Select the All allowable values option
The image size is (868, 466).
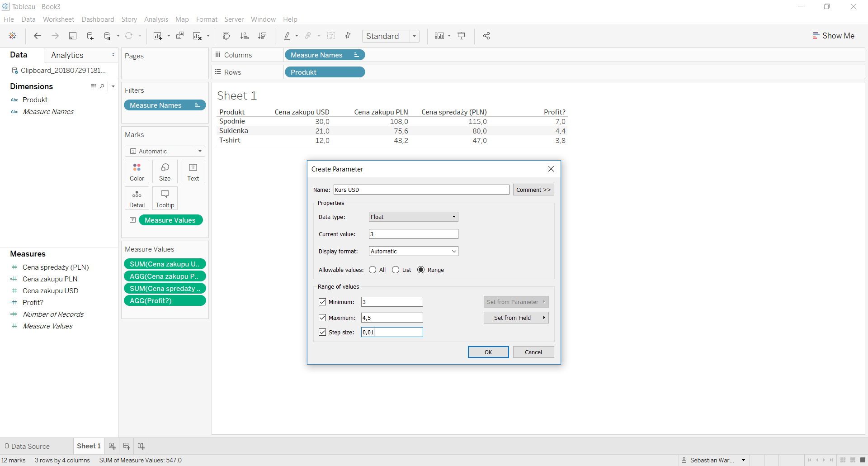point(373,270)
